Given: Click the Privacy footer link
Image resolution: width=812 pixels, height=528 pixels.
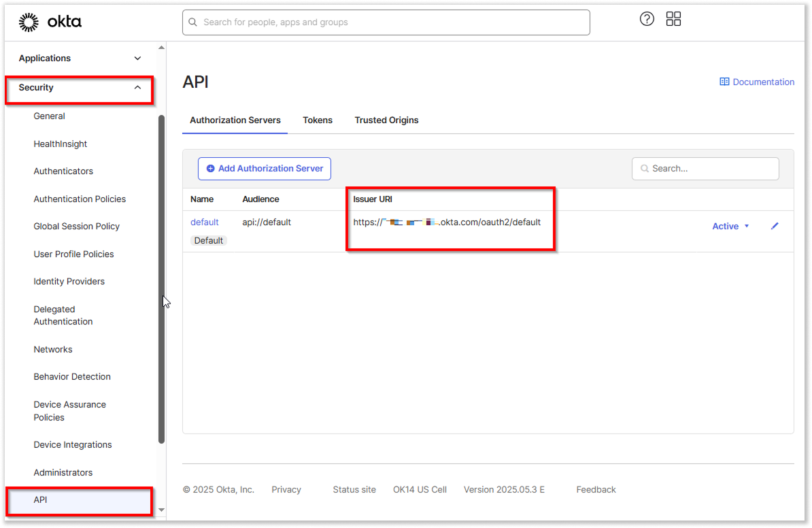Looking at the screenshot, I should pos(286,490).
